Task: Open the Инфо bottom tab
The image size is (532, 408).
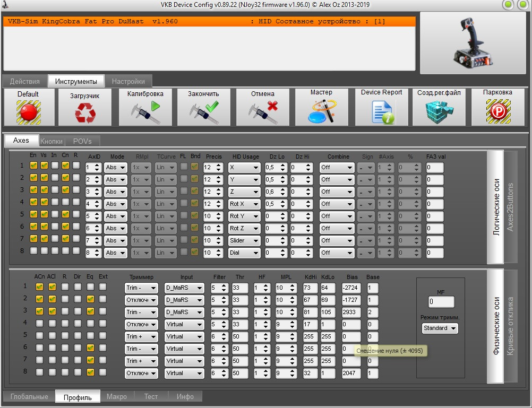Action: pos(185,396)
